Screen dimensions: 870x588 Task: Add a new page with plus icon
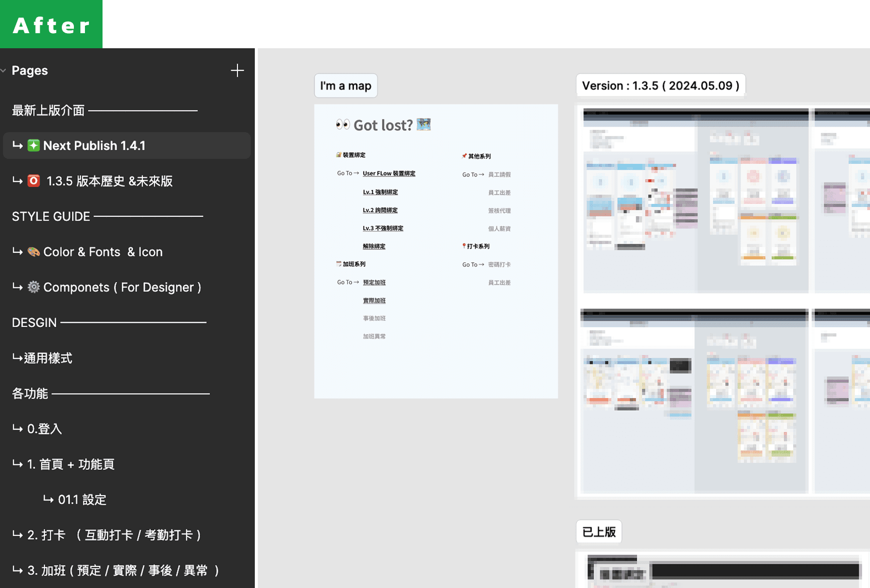coord(237,70)
